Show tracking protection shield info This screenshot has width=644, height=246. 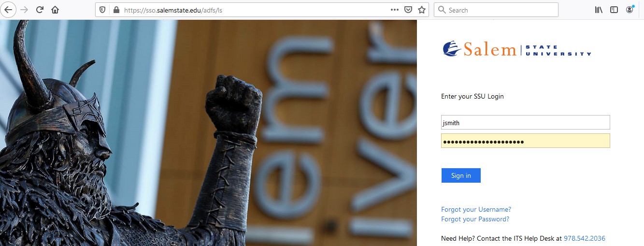(x=102, y=10)
